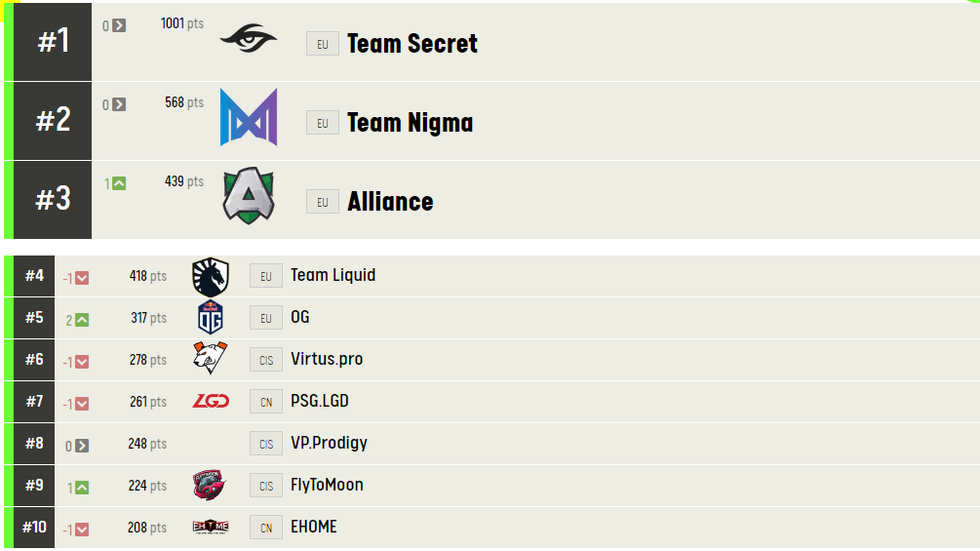Viewport: 980px width, 551px height.
Task: Click the Virtus.pro bear logo
Action: coord(210,359)
